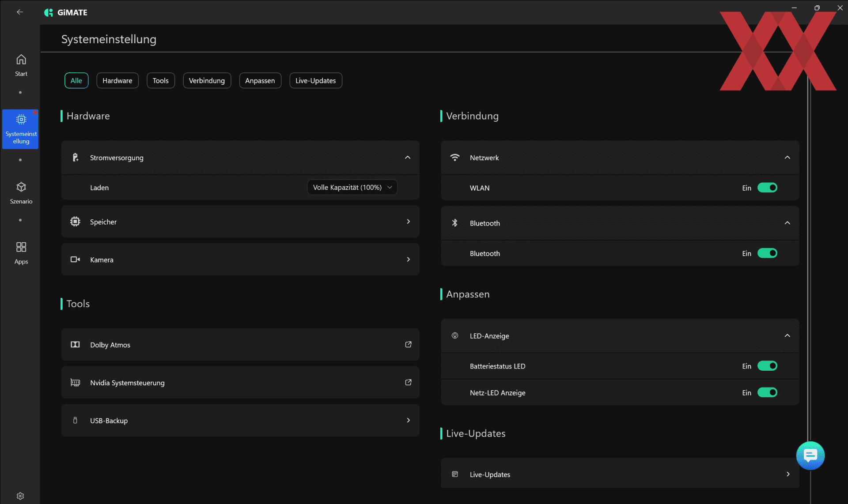Screen dimensions: 848x504
Task: Click the WLAN label
Action: point(480,188)
